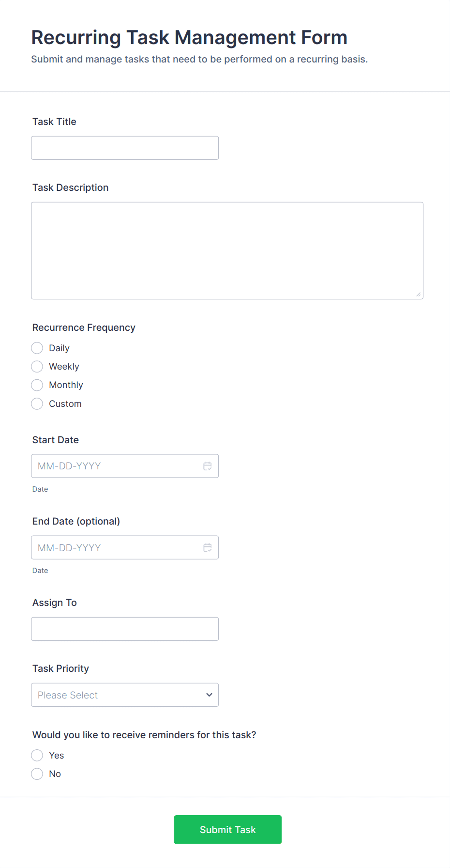This screenshot has height=868, width=450.
Task: Open the End Date calendar picker icon
Action: pyautogui.click(x=208, y=547)
